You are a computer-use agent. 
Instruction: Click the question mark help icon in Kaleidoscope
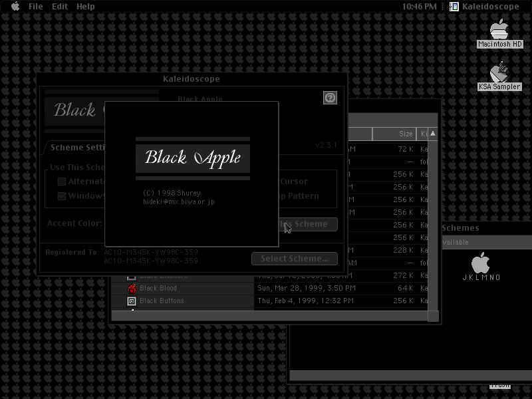[330, 98]
